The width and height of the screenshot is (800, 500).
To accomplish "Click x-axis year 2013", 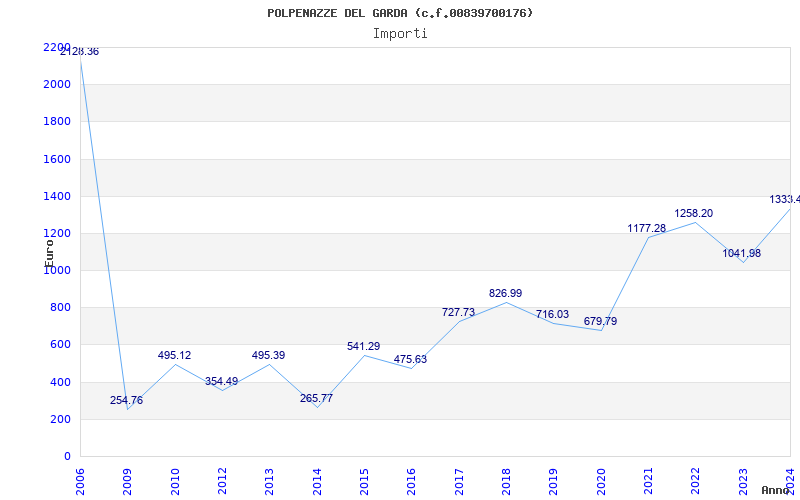I will point(269,482).
